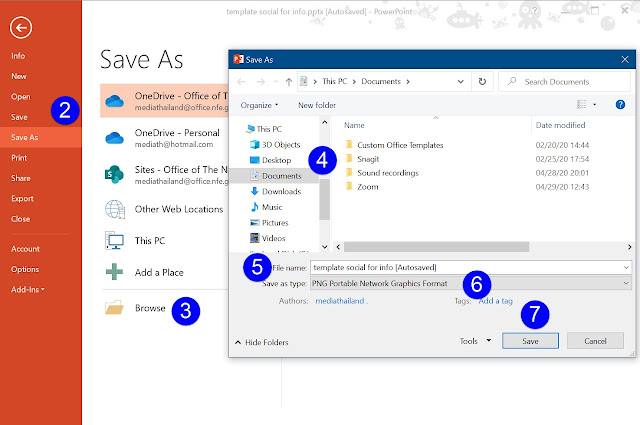640x425 pixels.
Task: Click Save in the backstage menu
Action: (19, 117)
